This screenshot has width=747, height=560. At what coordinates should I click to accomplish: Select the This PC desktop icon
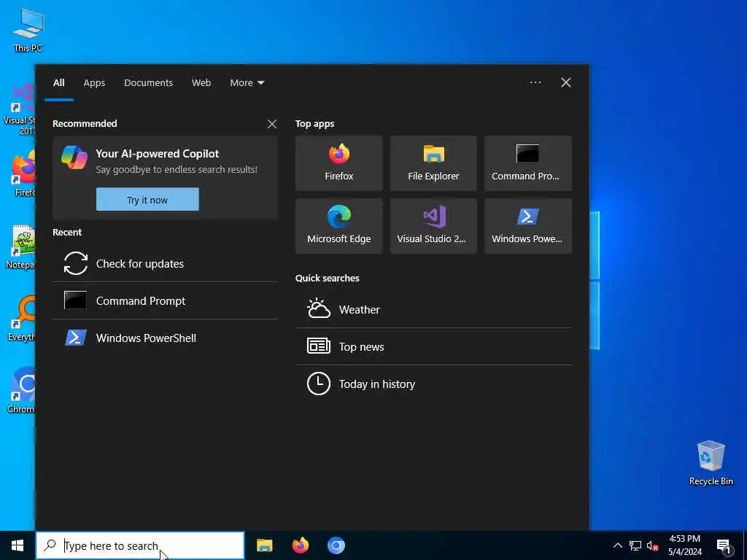click(x=28, y=30)
